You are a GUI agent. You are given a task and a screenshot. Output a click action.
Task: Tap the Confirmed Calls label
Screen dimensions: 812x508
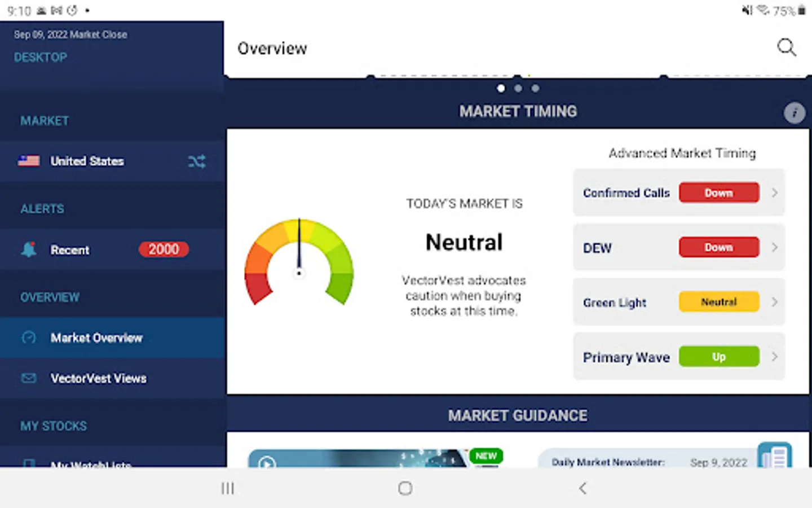point(626,193)
